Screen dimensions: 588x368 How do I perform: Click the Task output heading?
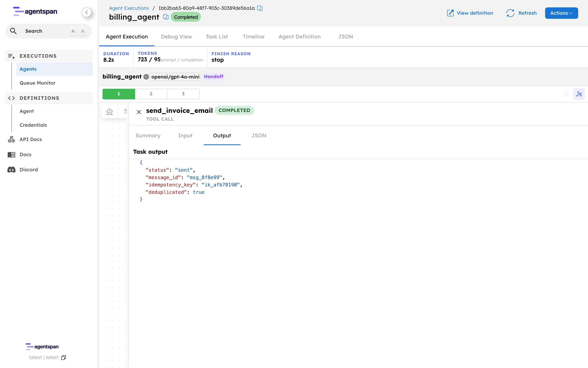tap(150, 152)
